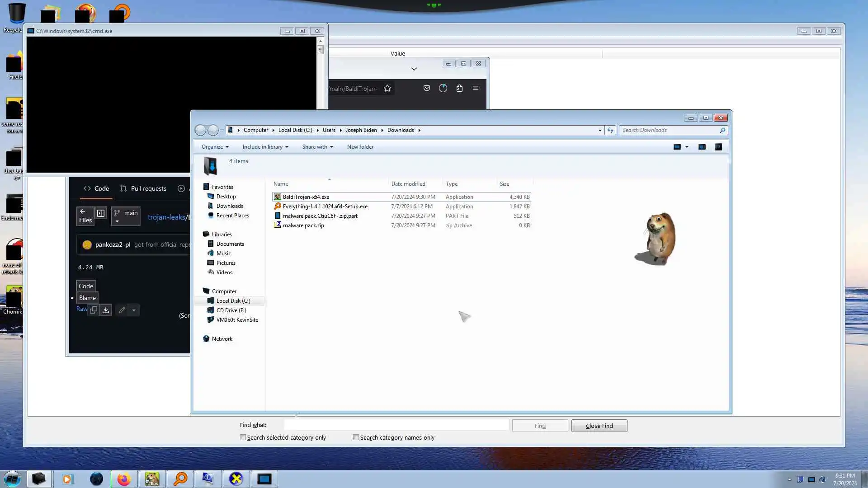The width and height of the screenshot is (868, 488).
Task: Toggle the GitHub side panel icon
Action: (x=101, y=213)
